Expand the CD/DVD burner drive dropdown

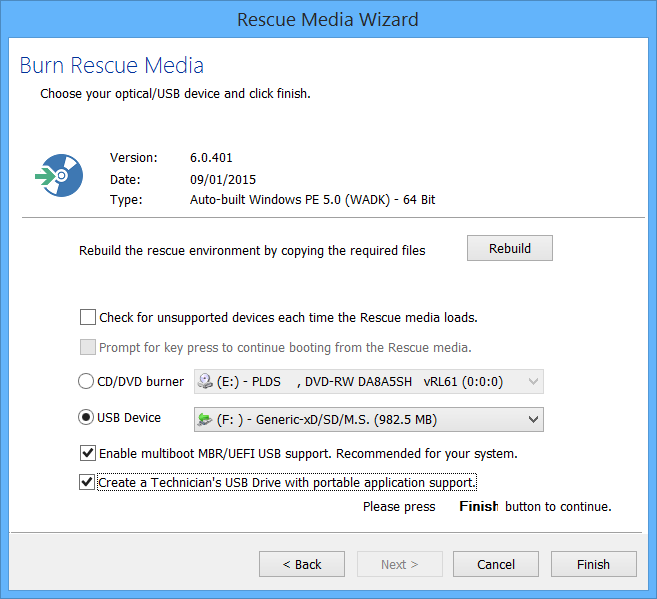[532, 381]
